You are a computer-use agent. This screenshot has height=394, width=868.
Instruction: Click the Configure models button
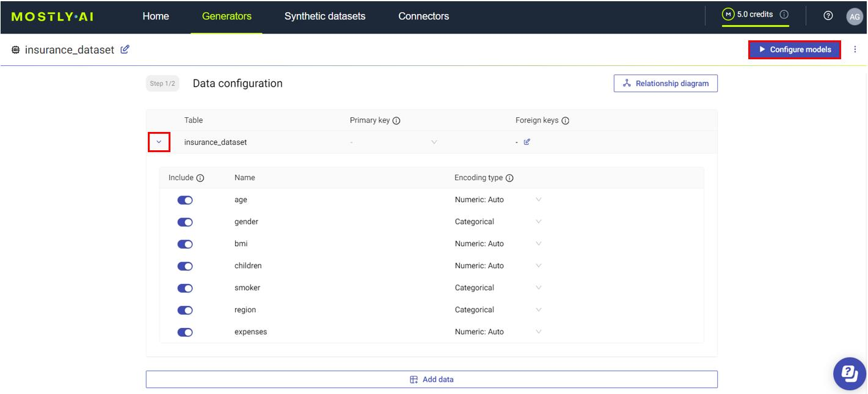[x=794, y=49]
